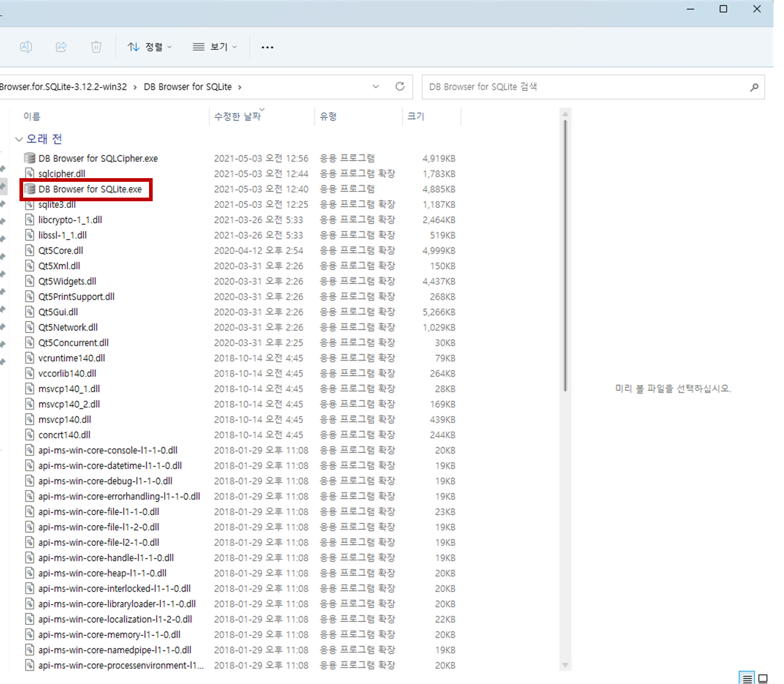Click file name api-ms-win-core-interlocked-l1-1-0.dll

[114, 589]
